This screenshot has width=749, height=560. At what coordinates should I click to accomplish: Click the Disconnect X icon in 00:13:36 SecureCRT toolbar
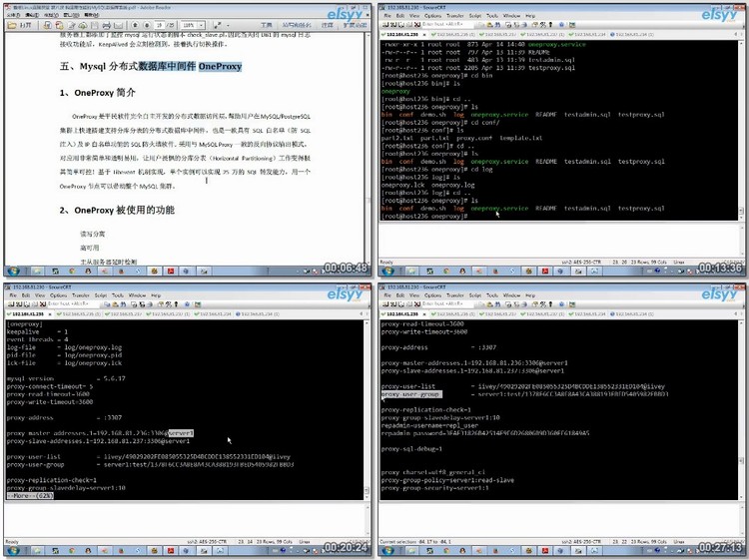click(x=417, y=24)
